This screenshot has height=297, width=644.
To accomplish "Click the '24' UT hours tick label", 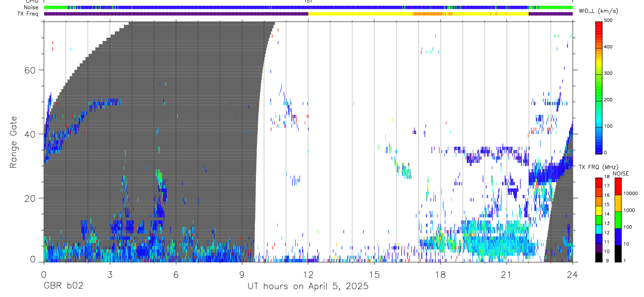I will 573,274.
